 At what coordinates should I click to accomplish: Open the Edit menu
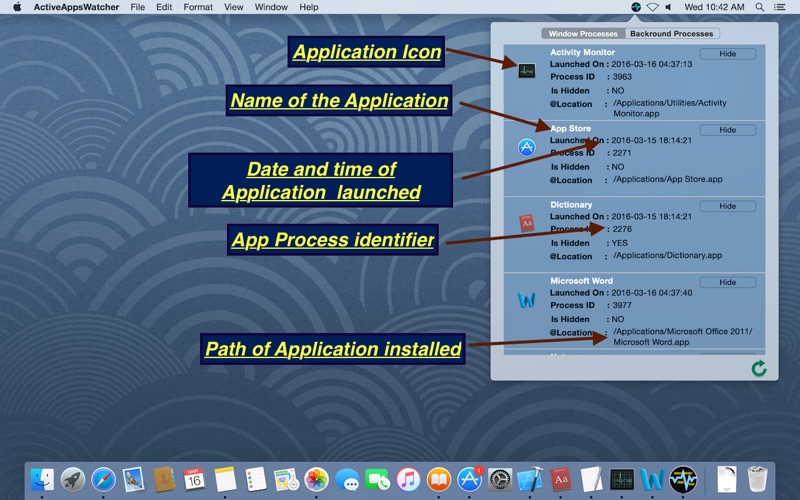[164, 7]
